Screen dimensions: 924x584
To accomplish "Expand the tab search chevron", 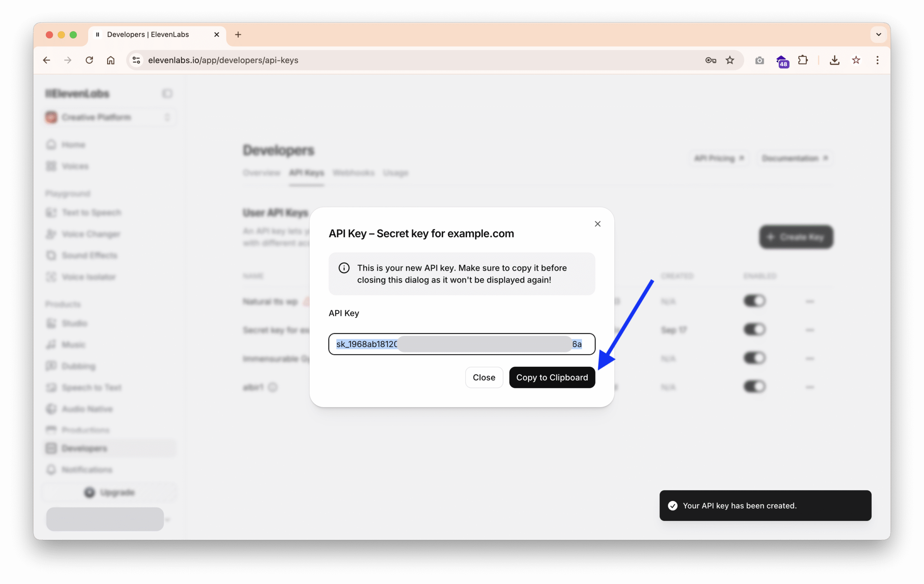I will (878, 35).
